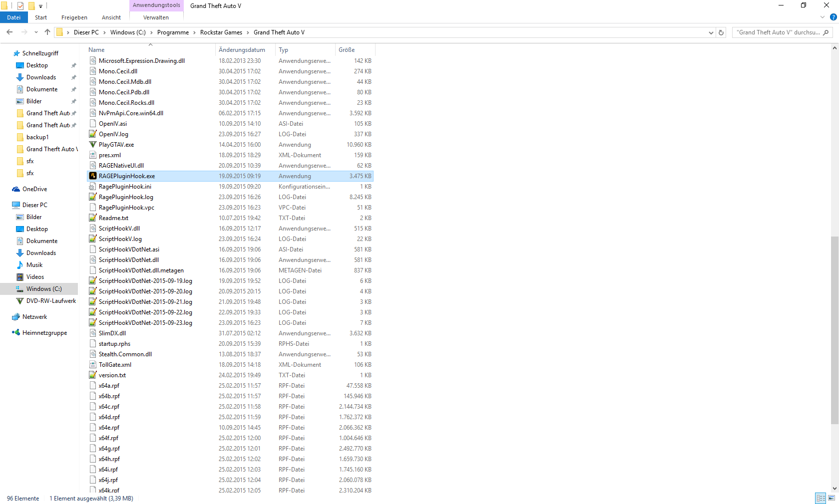
Task: Click the size value 2.492.770 KB
Action: (355, 449)
